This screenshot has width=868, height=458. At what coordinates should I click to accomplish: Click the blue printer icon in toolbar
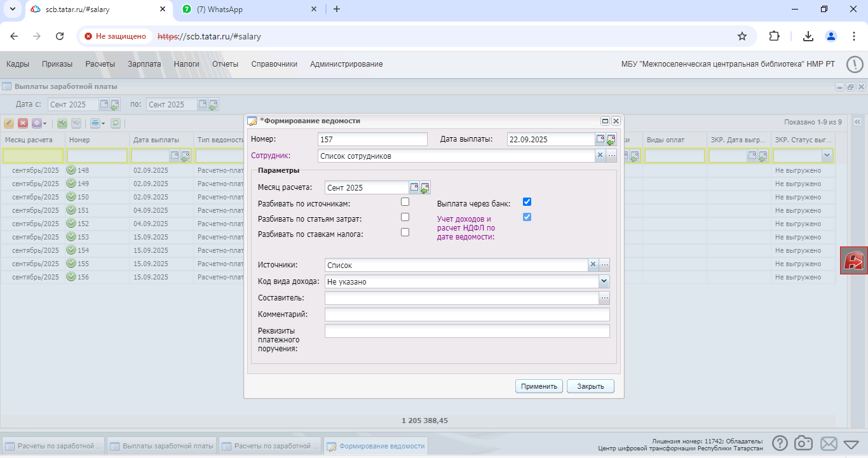(x=95, y=123)
